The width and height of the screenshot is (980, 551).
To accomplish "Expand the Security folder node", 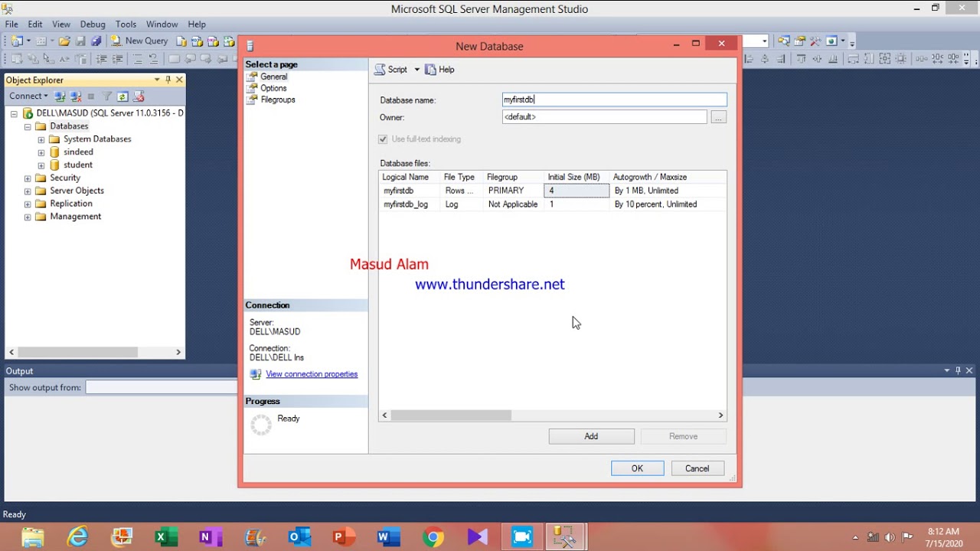I will tap(28, 178).
